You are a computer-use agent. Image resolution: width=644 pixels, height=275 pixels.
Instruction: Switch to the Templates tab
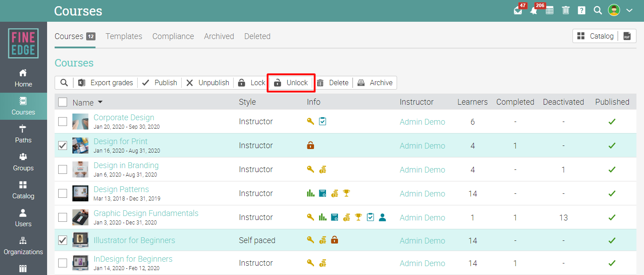coord(124,36)
